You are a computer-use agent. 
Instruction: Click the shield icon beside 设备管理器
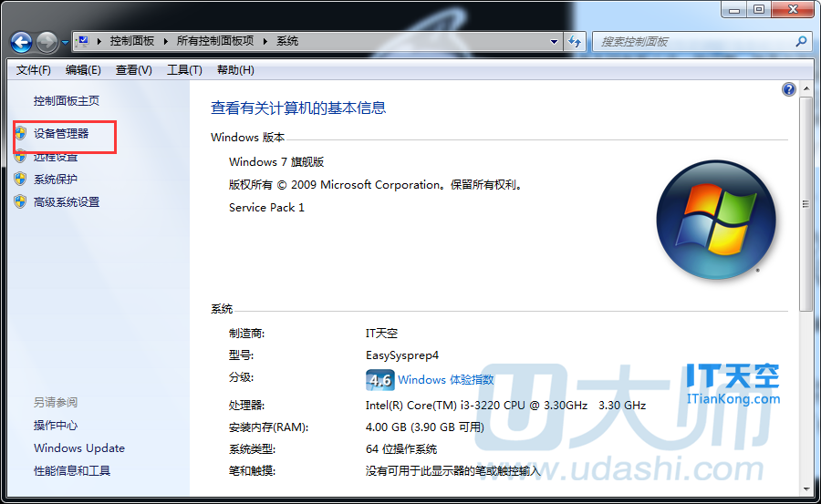tap(20, 133)
